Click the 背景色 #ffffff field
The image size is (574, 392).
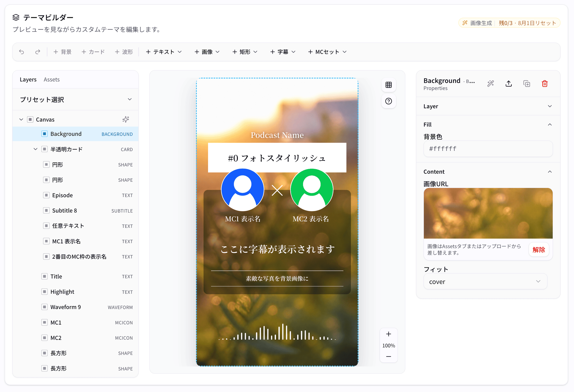488,149
